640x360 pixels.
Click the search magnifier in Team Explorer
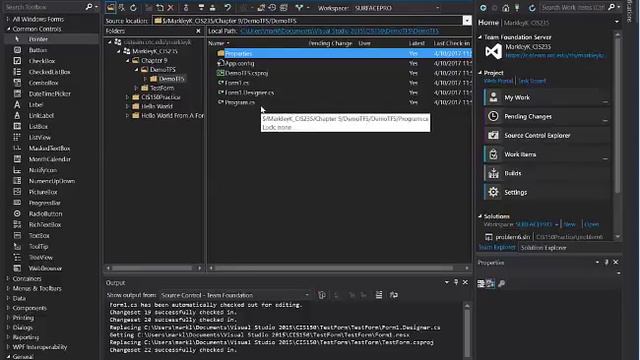click(x=611, y=7)
